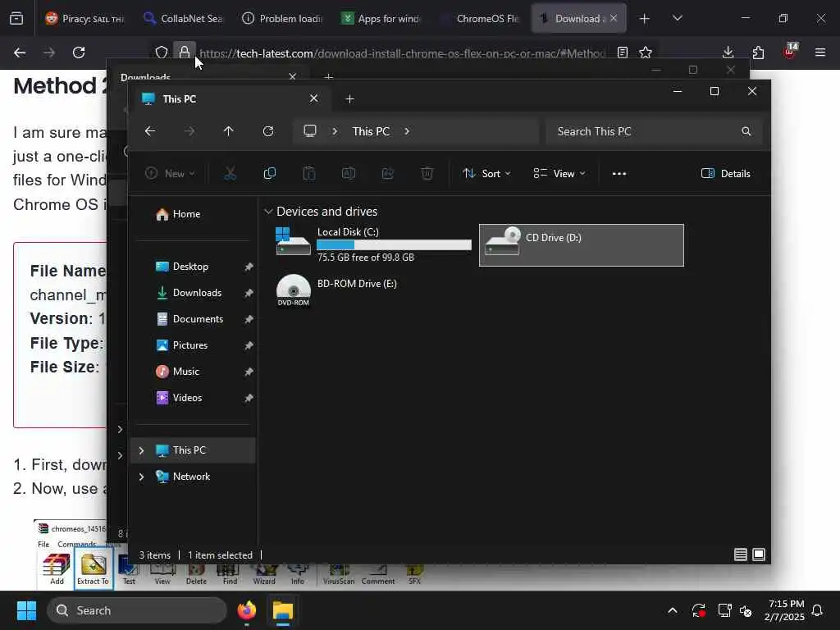Open Firefox tracking protection shield icon
This screenshot has width=840, height=630.
point(162,52)
